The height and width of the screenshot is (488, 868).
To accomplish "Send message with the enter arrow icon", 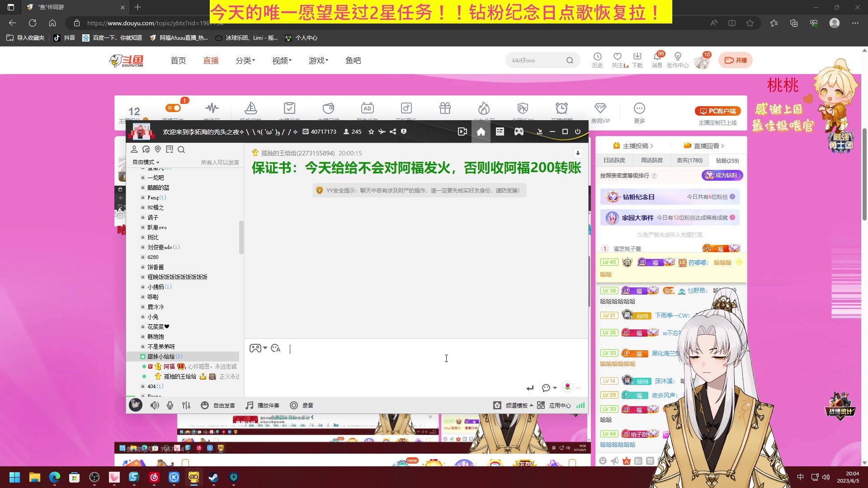I will click(530, 388).
